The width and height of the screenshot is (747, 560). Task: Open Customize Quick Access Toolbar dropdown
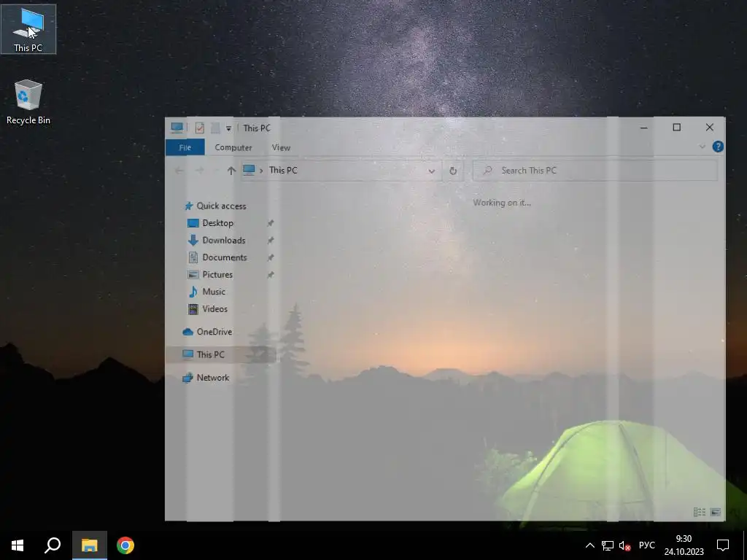pos(228,128)
